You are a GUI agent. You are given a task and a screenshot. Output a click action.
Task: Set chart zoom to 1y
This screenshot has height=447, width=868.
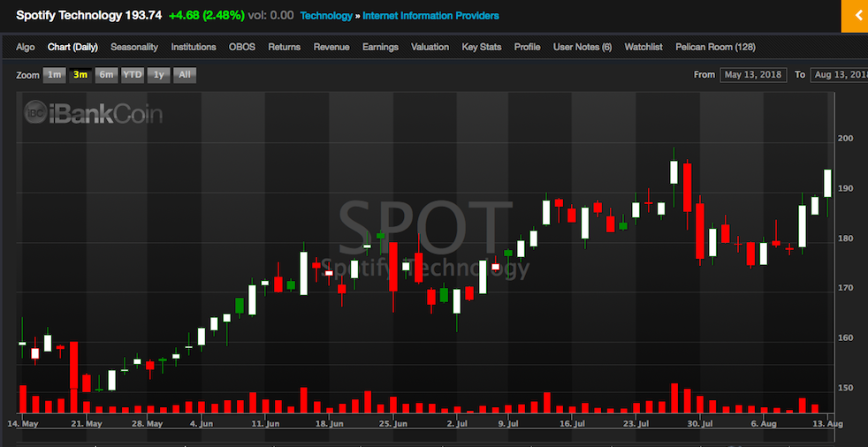click(158, 75)
